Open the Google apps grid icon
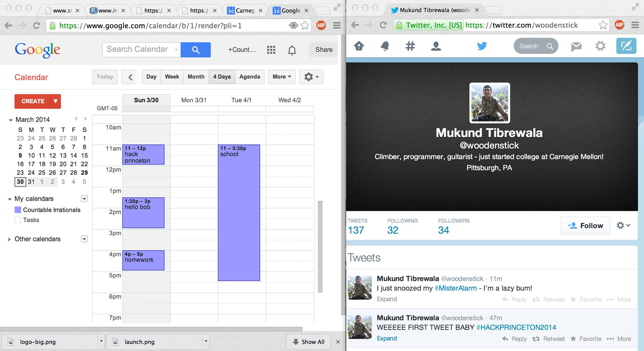 (271, 50)
